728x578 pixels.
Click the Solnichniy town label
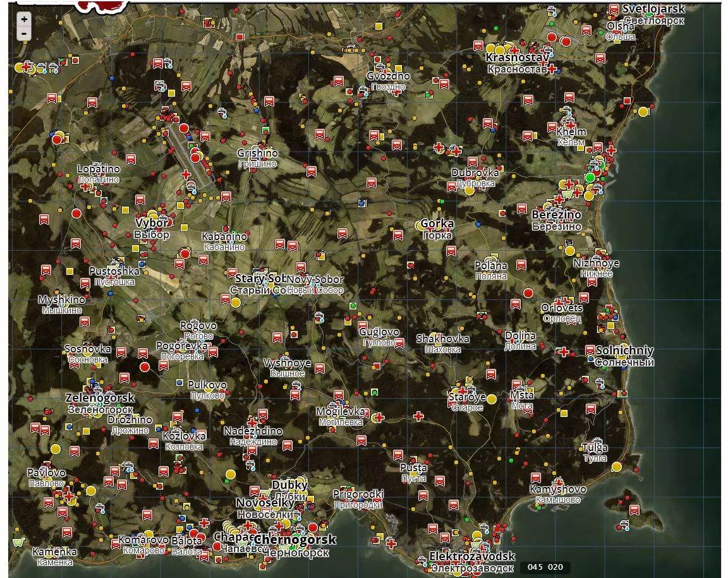click(625, 351)
